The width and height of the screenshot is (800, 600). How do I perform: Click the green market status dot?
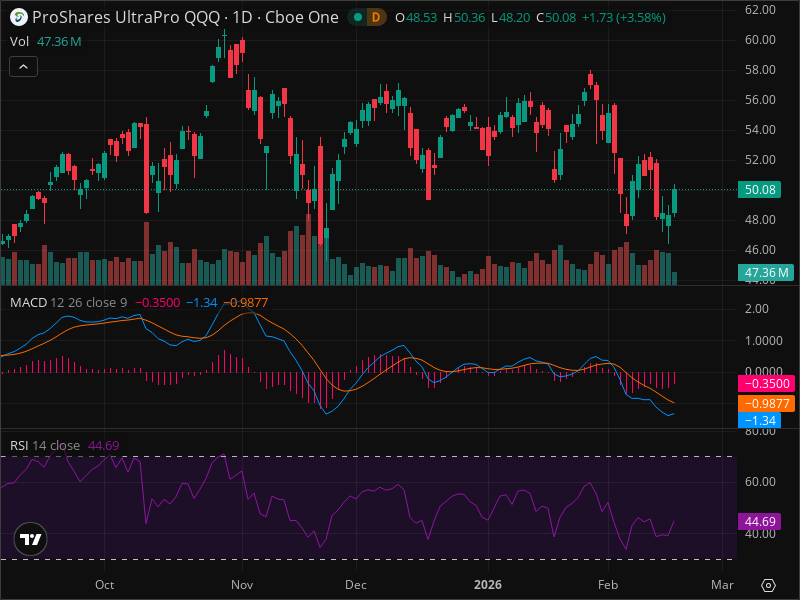[x=358, y=17]
